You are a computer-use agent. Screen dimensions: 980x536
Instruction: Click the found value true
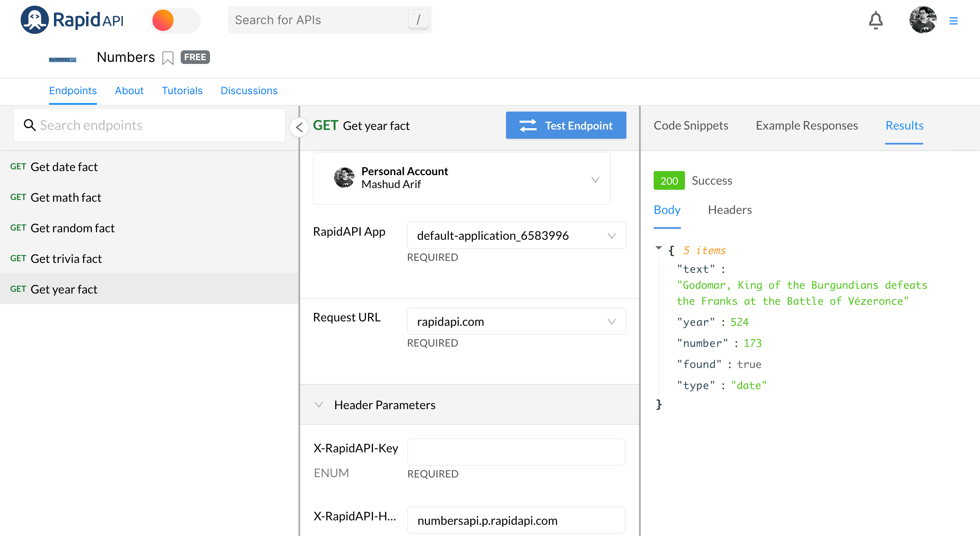749,364
